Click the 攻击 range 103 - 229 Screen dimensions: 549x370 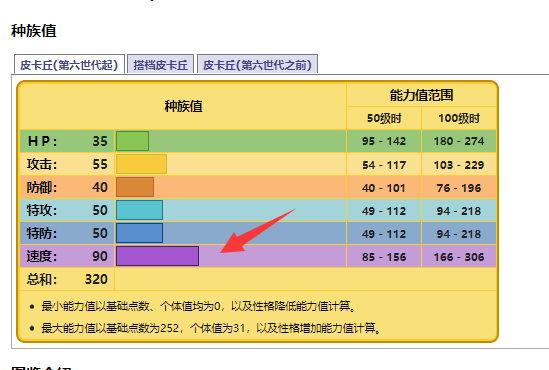pyautogui.click(x=459, y=165)
